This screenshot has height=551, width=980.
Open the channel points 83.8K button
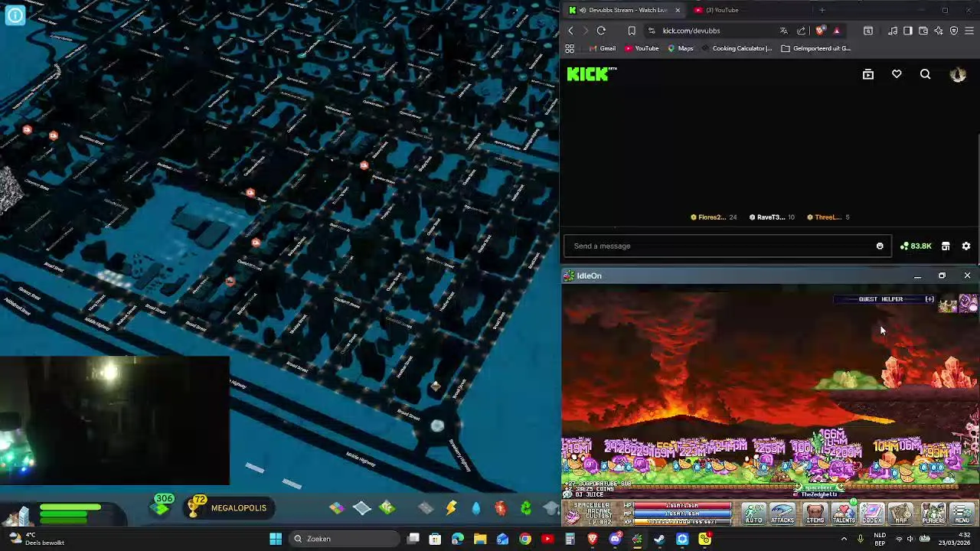pyautogui.click(x=916, y=246)
